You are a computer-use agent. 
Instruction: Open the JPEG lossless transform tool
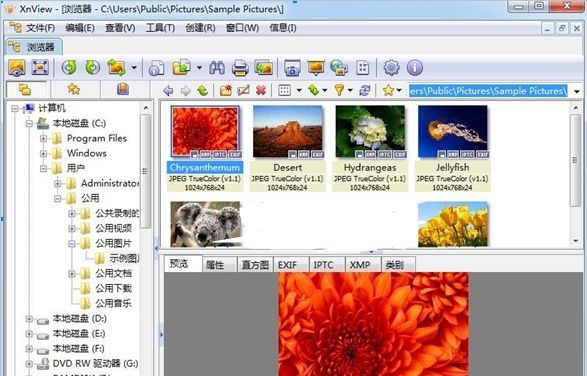point(116,68)
